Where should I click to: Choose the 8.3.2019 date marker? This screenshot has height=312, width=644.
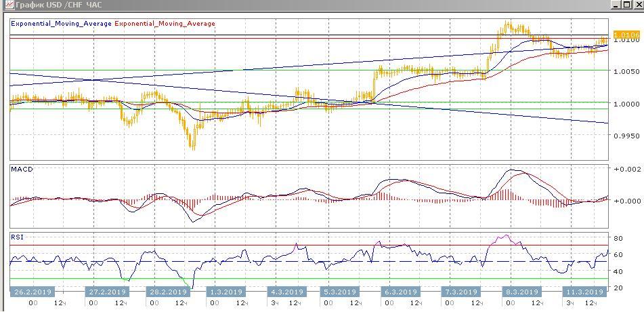[521, 292]
